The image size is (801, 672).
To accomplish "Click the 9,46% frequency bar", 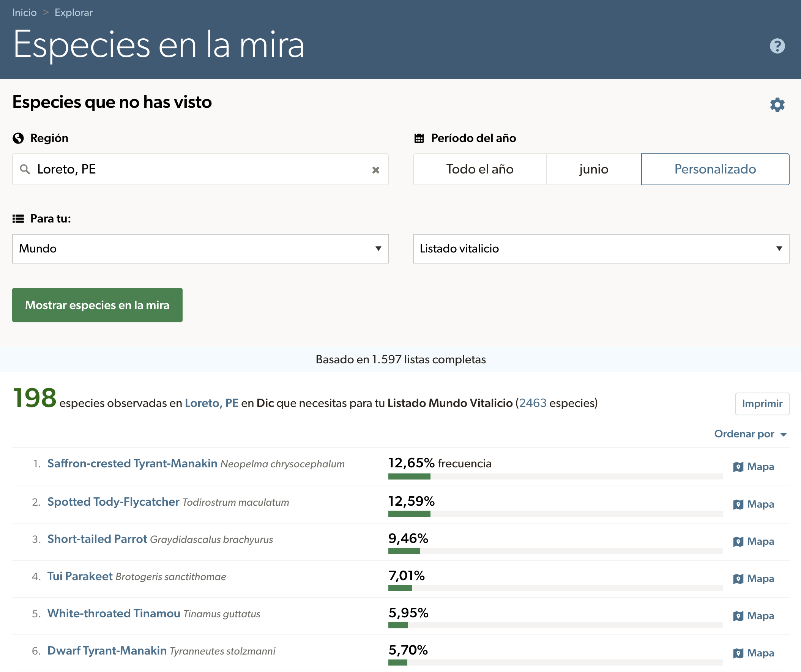I will pos(555,551).
